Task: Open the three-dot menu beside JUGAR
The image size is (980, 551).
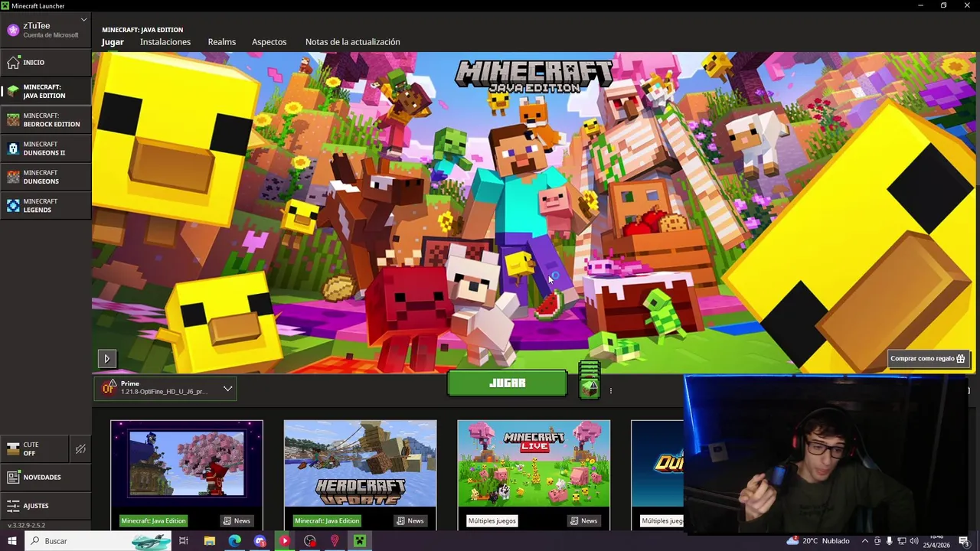Action: (610, 391)
